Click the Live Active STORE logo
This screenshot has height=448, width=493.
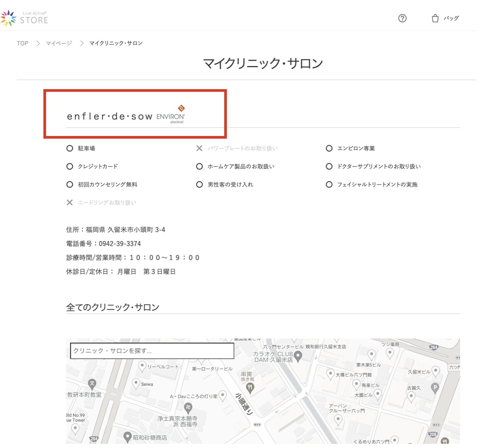(x=25, y=18)
